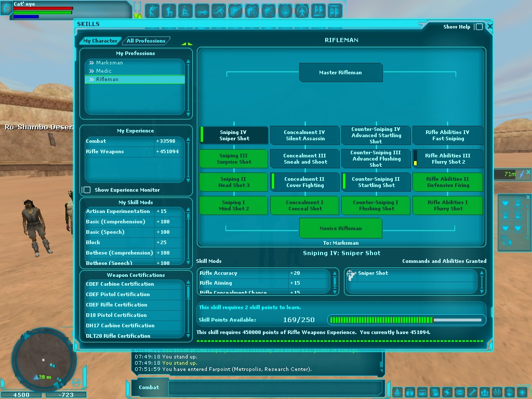The width and height of the screenshot is (532, 399).
Task: Toggle the Show Help checkbox
Action: [x=478, y=27]
